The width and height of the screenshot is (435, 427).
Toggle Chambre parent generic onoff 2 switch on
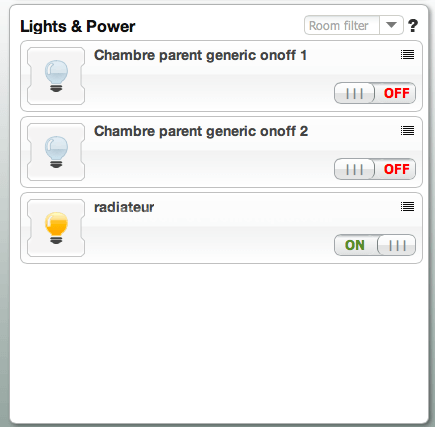click(375, 169)
